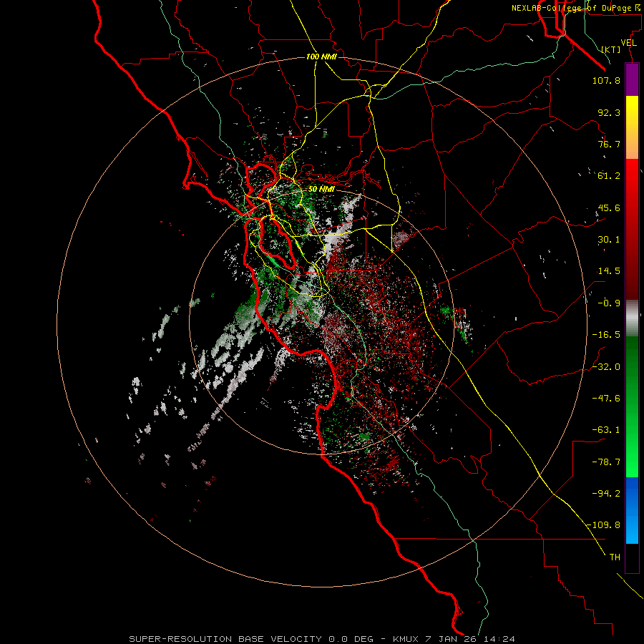Click the -0.9 legend value
This screenshot has height=644, width=644.
(609, 303)
